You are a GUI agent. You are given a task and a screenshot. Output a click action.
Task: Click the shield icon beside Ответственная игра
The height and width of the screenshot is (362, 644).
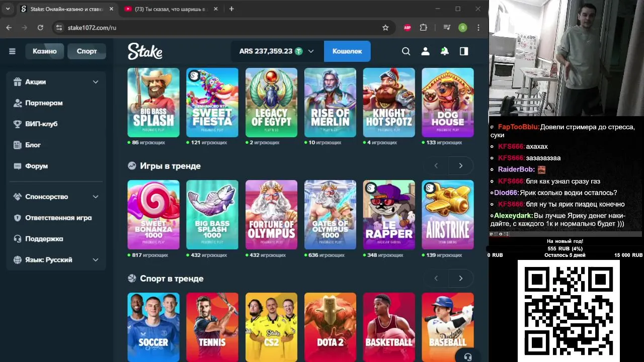point(18,218)
